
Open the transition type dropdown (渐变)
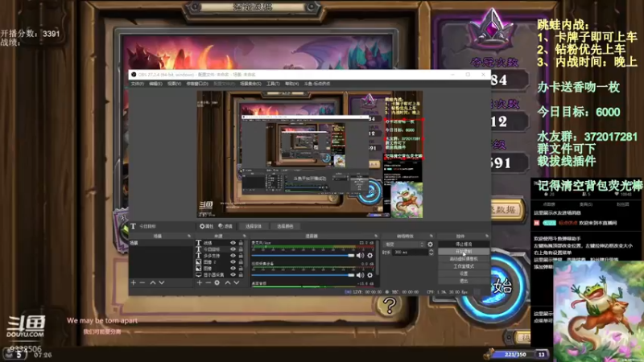pyautogui.click(x=403, y=245)
